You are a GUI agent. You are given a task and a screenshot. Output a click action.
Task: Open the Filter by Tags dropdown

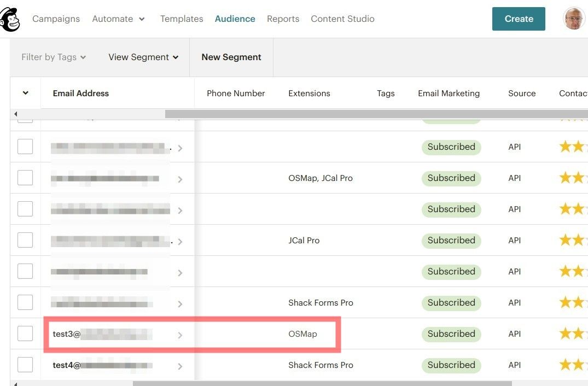click(54, 57)
